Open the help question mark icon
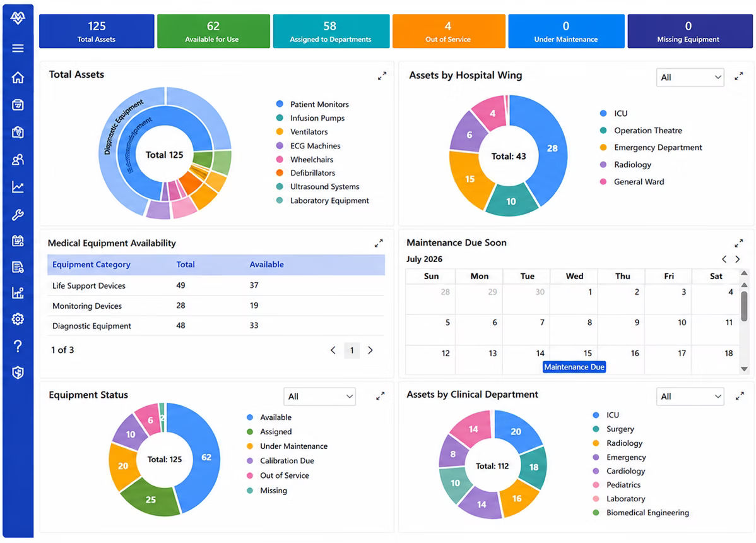 [18, 346]
